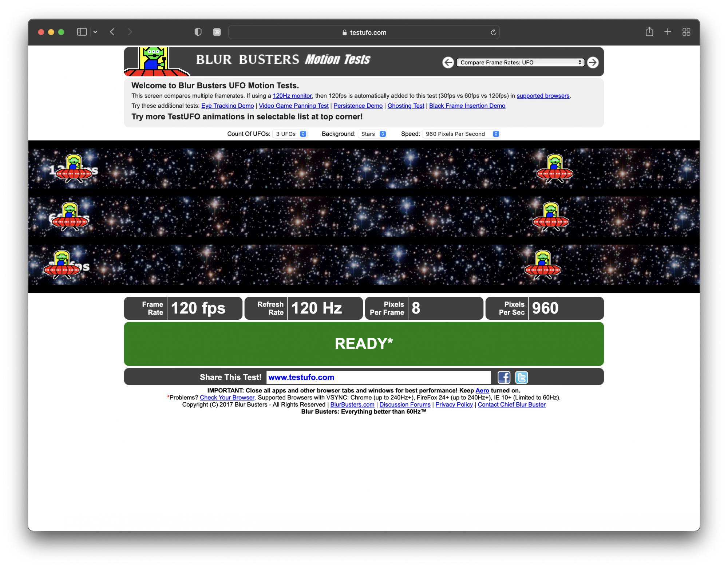Show tab overview grid icon
Image resolution: width=728 pixels, height=568 pixels.
tap(686, 32)
